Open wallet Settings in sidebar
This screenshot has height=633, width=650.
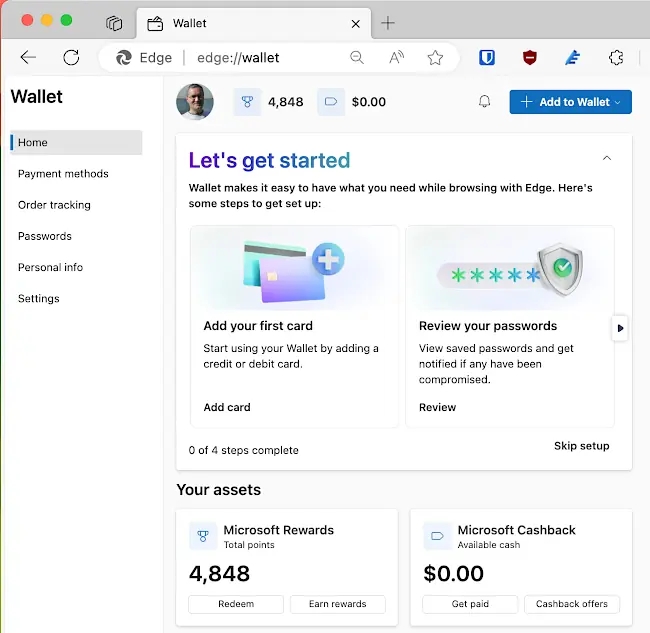coord(39,298)
